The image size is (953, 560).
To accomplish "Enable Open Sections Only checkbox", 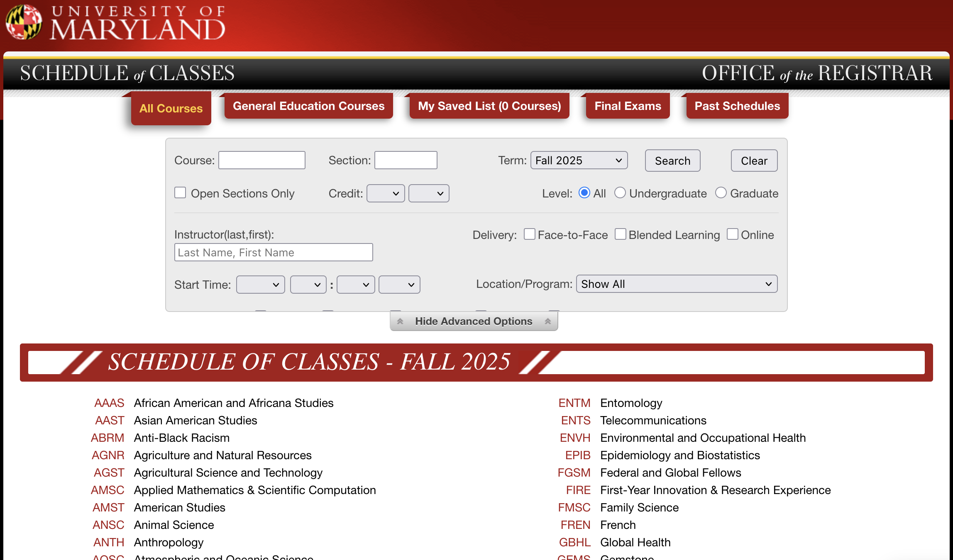I will [180, 193].
